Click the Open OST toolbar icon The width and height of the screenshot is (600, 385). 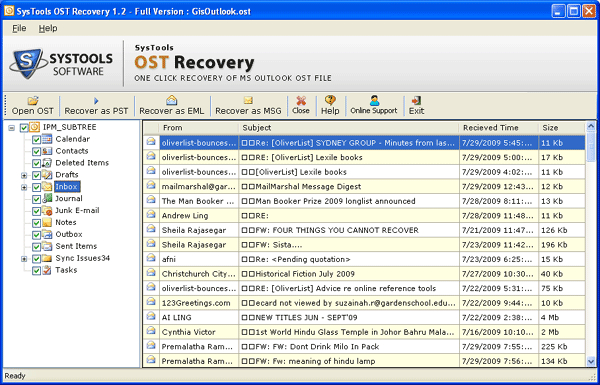point(33,101)
